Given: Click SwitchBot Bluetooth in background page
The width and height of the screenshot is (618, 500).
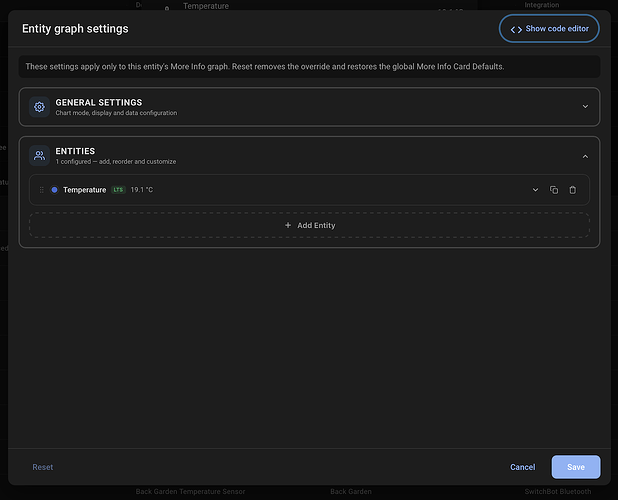Looking at the screenshot, I should 558,491.
